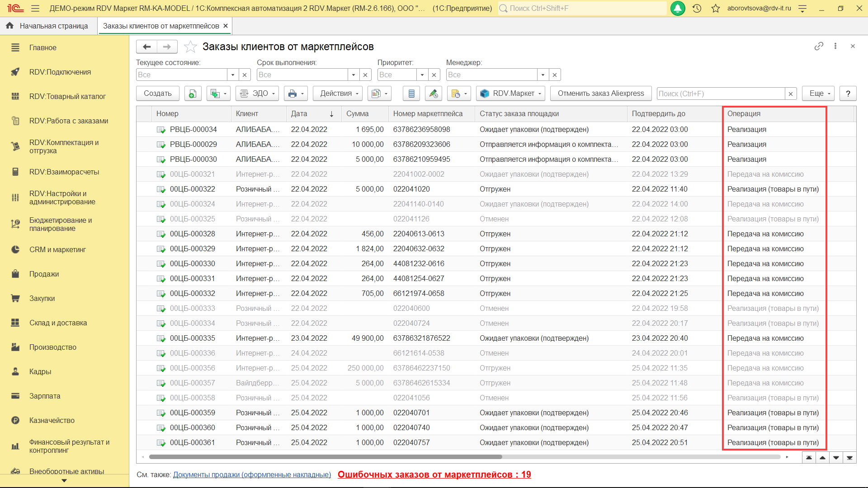
Task: Click the notifications bell icon
Action: [x=677, y=8]
